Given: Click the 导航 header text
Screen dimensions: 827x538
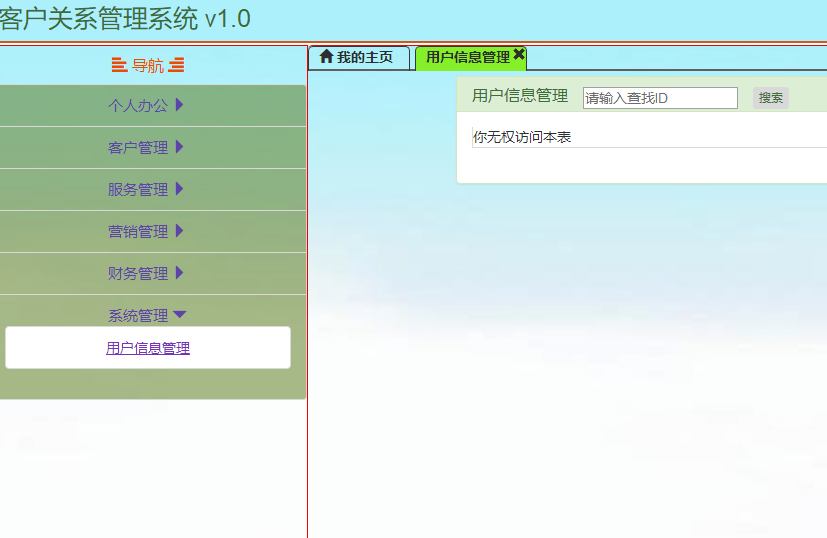Looking at the screenshot, I should click(x=148, y=65).
